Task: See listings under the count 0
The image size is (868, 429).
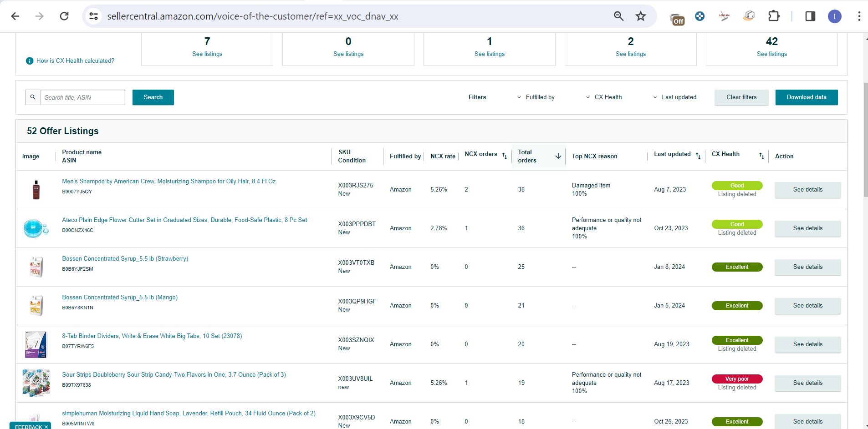Action: pyautogui.click(x=348, y=54)
